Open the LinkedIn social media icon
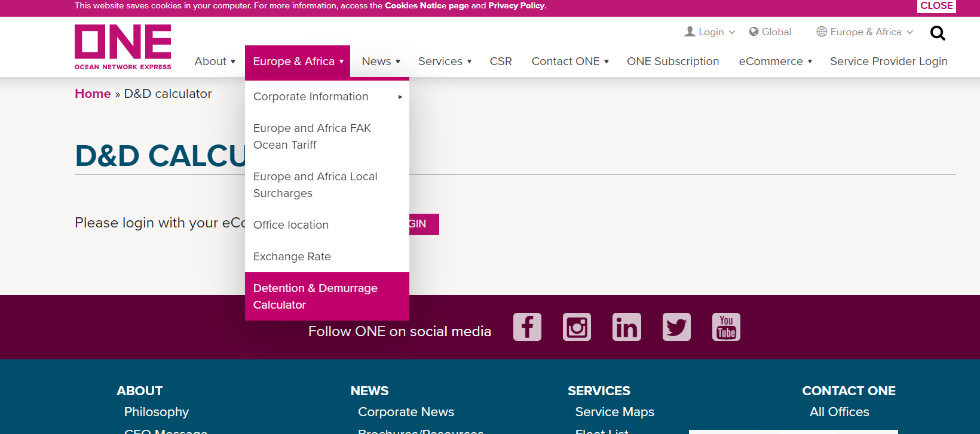The height and width of the screenshot is (434, 980). pos(627,327)
